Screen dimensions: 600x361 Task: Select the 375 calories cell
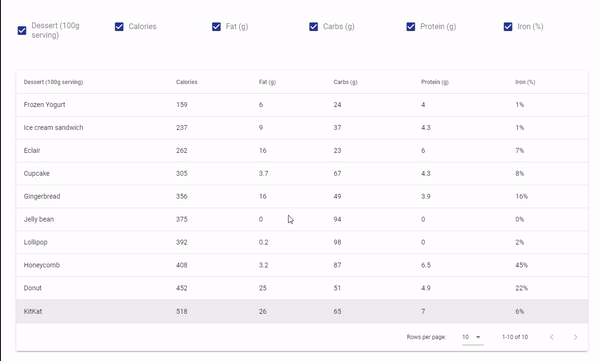(x=182, y=219)
